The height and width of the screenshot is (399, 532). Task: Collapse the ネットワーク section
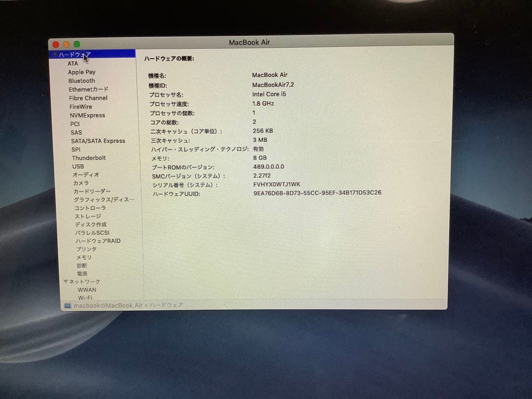(x=66, y=281)
